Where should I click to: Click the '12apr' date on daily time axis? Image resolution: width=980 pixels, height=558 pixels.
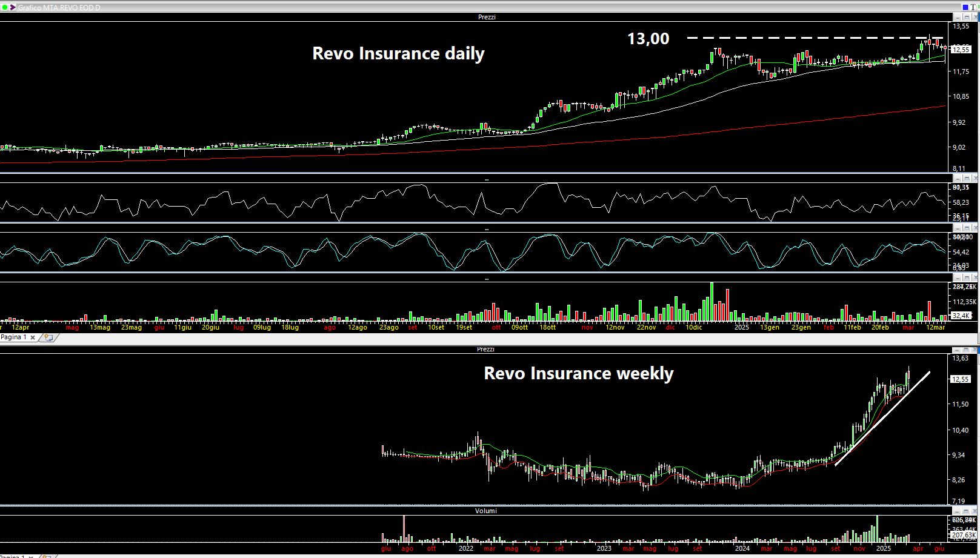[20, 328]
